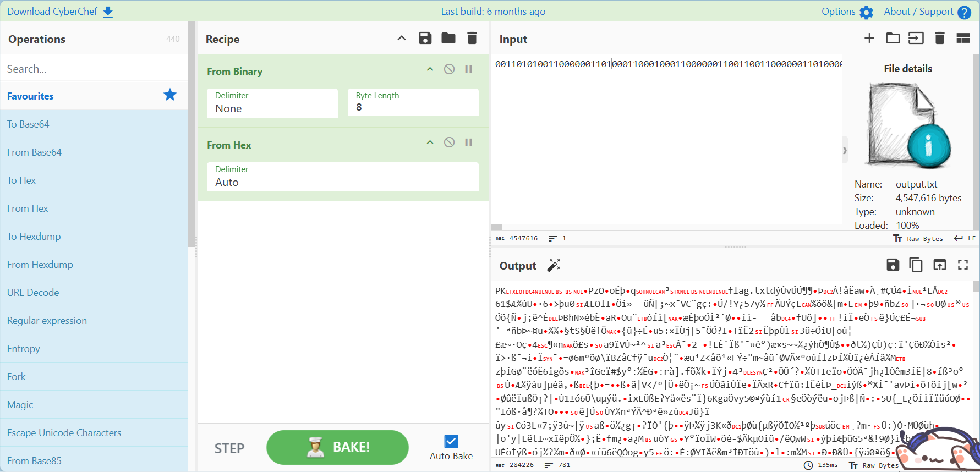Hide the File details side panel
The height and width of the screenshot is (472, 980).
(x=845, y=150)
